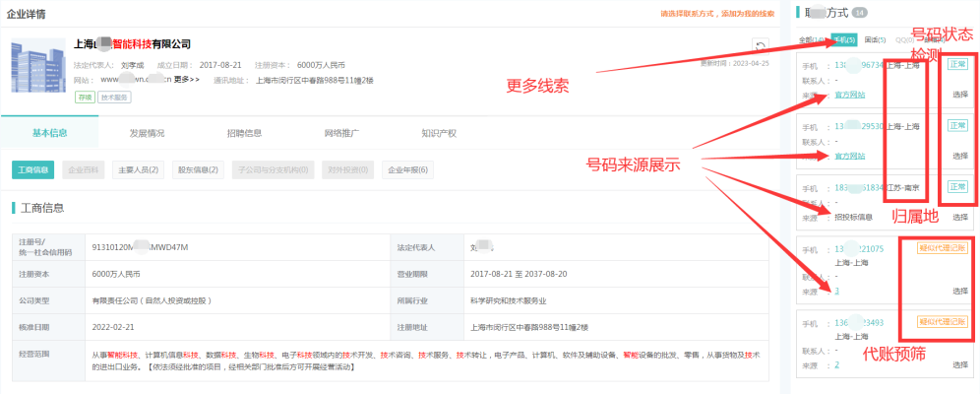The image size is (980, 394).
Task: View 股东信息(2) section
Action: coord(200,170)
